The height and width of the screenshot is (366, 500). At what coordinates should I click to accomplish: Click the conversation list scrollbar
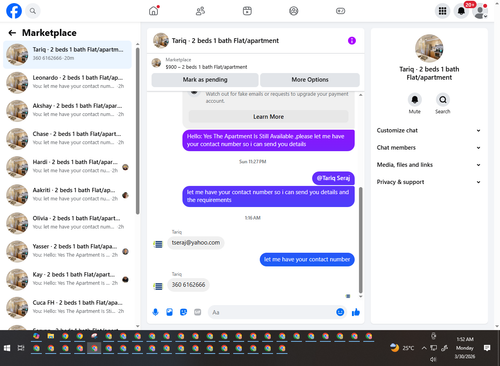pyautogui.click(x=138, y=131)
